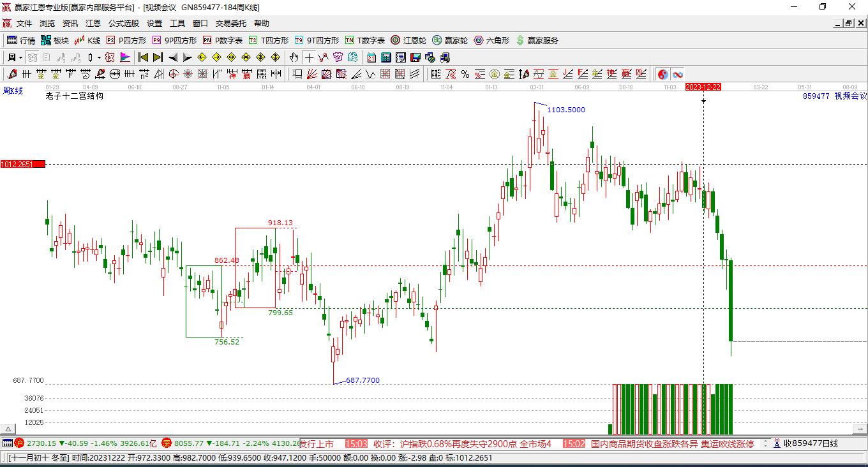
Task: Click the 2023-12-22 date marker
Action: coord(703,87)
